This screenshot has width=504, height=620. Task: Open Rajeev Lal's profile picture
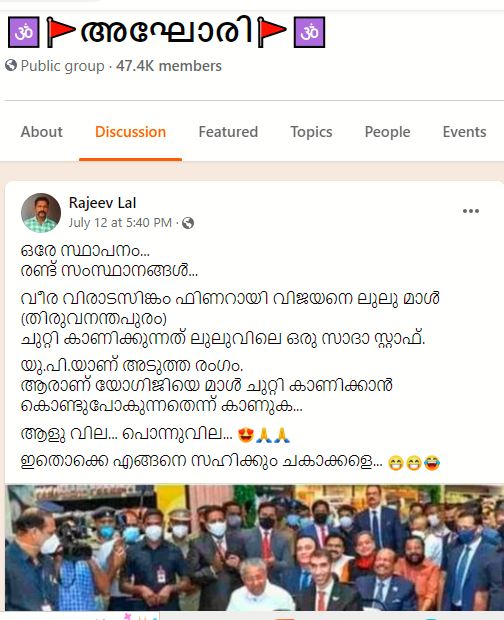pos(41,213)
